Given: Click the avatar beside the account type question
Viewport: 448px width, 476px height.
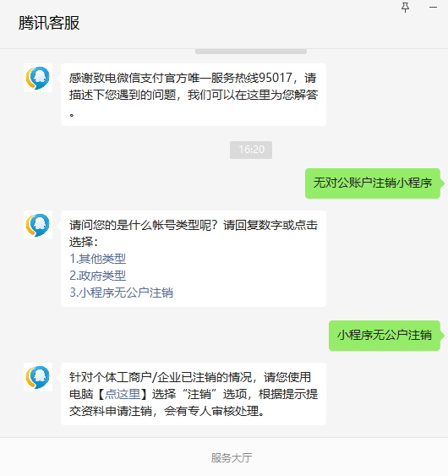Looking at the screenshot, I should [x=38, y=225].
